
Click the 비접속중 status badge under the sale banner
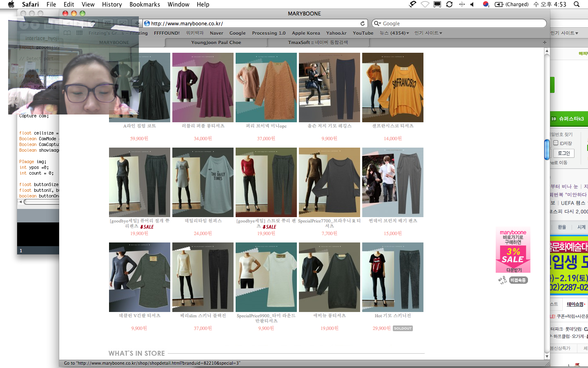(x=518, y=280)
